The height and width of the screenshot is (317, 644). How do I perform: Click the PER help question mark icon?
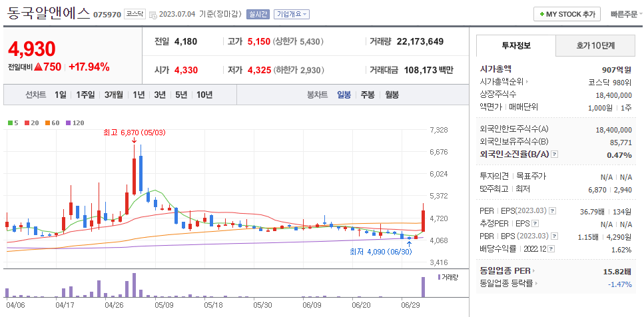click(x=552, y=210)
